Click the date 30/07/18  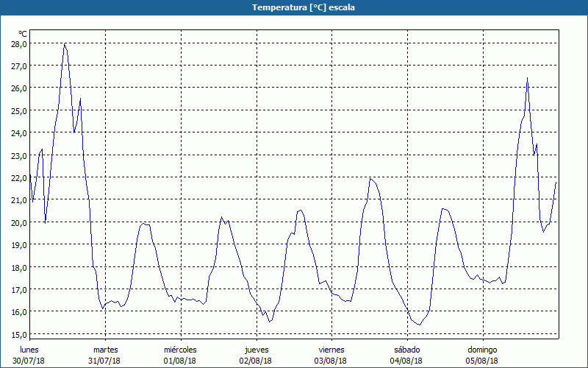29,361
